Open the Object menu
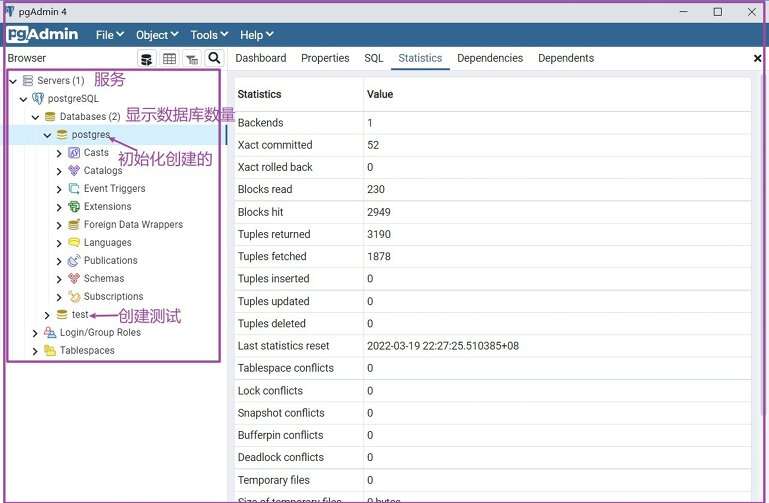Image resolution: width=769 pixels, height=503 pixels. [x=157, y=35]
